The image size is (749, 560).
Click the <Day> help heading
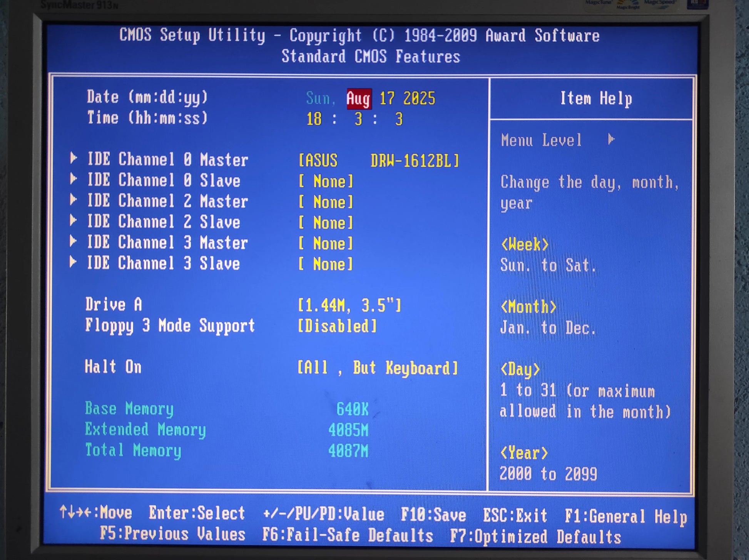(x=520, y=369)
